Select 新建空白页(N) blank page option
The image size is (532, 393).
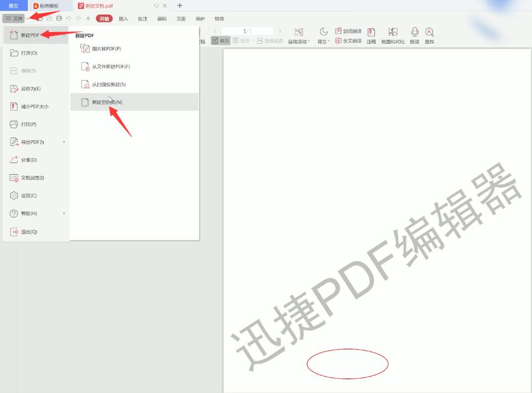pos(134,102)
